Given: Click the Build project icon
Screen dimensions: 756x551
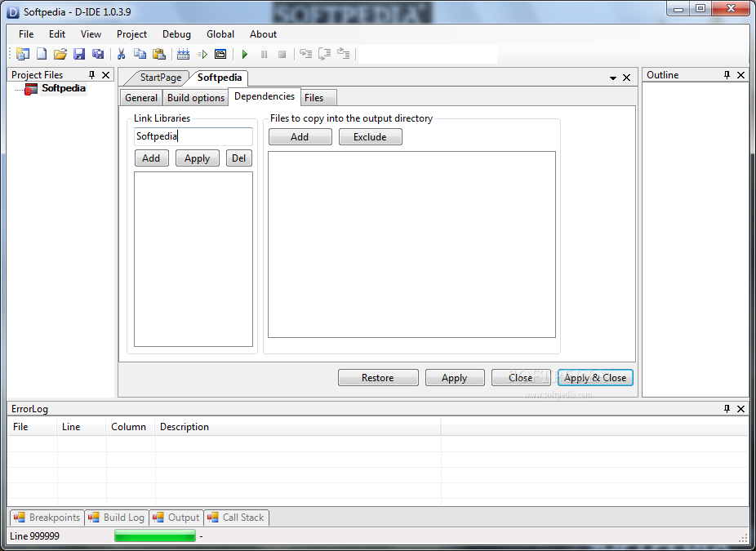Looking at the screenshot, I should point(183,54).
